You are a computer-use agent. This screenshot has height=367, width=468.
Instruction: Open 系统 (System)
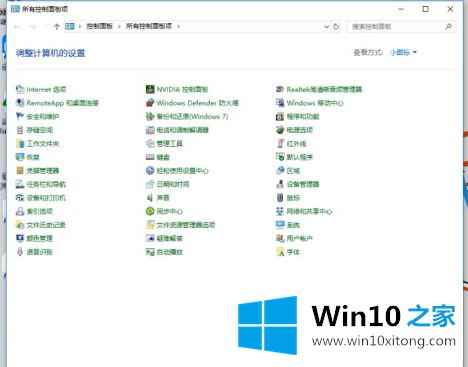click(x=288, y=225)
